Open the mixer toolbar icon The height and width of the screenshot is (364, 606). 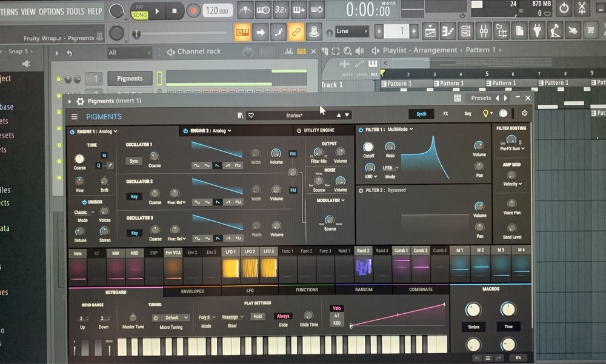[x=484, y=31]
